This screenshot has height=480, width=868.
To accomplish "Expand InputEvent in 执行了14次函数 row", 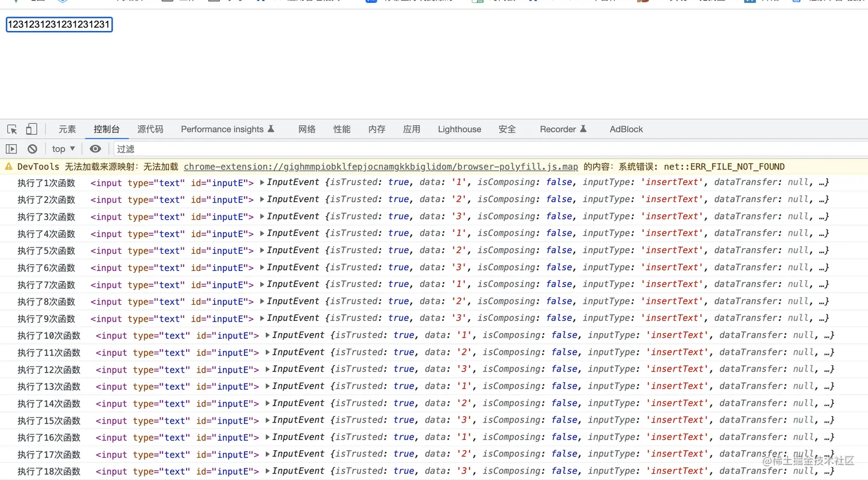I will pyautogui.click(x=268, y=404).
